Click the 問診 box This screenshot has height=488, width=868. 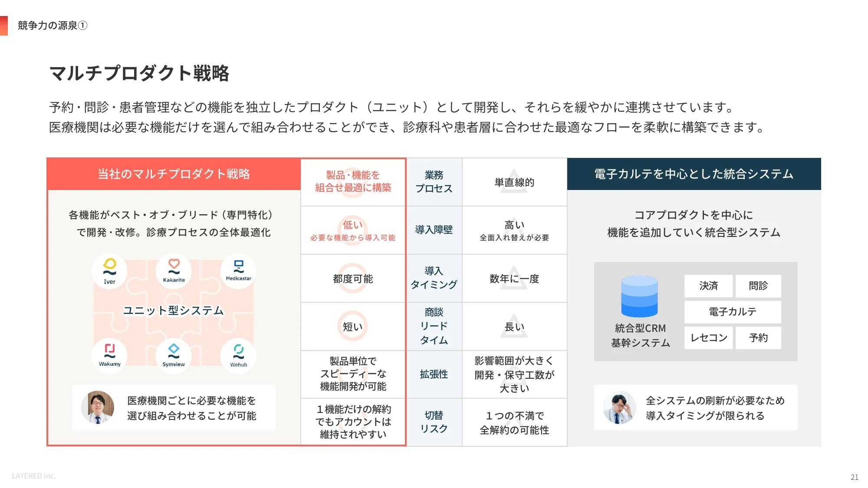pos(758,286)
